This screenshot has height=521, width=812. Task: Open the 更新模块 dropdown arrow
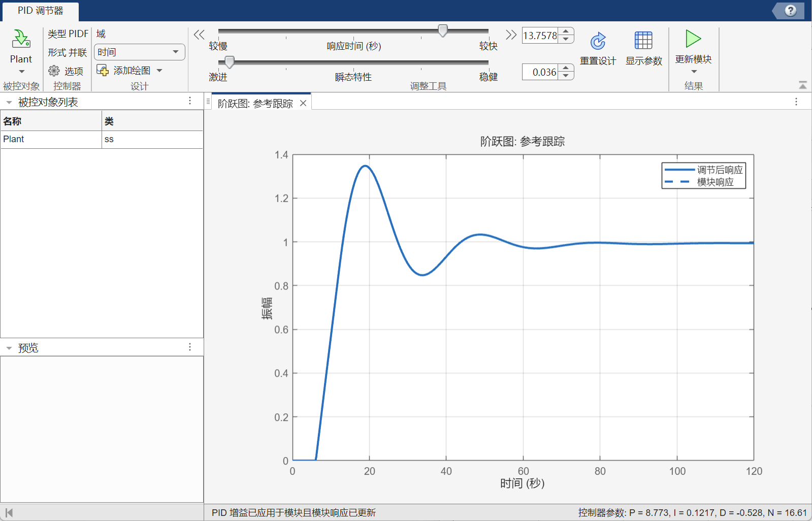coord(694,72)
